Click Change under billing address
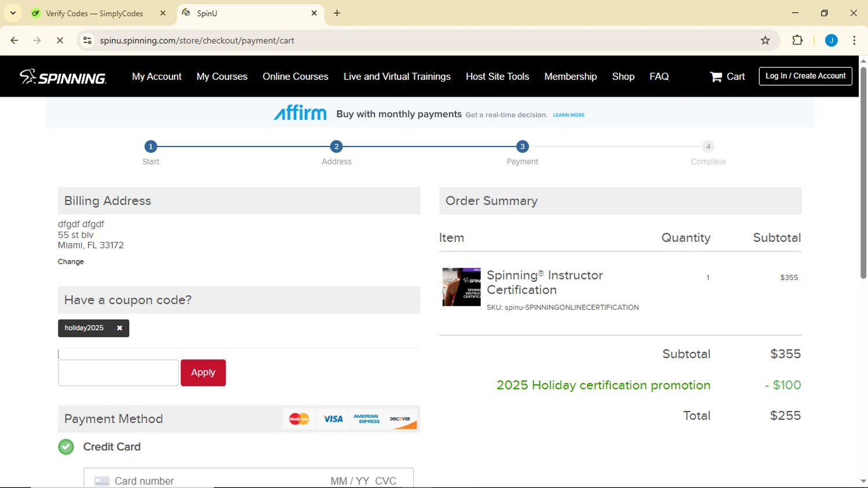This screenshot has height=488, width=868. 71,262
